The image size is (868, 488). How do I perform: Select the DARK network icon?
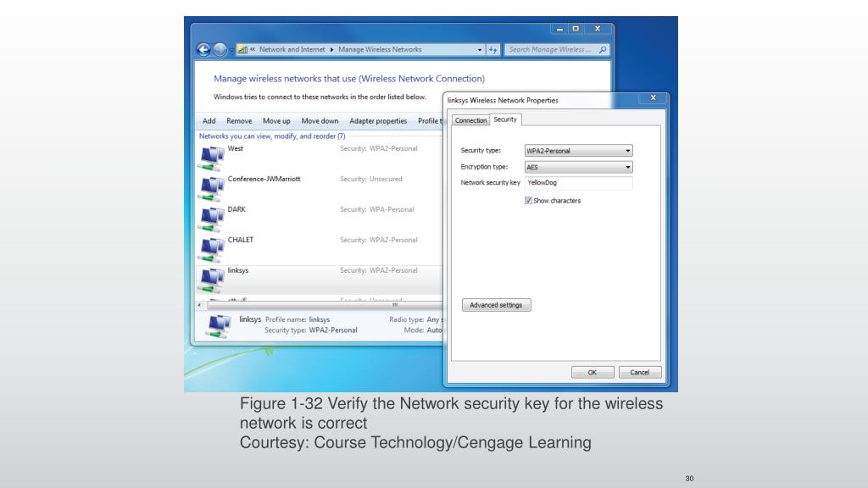pos(211,219)
